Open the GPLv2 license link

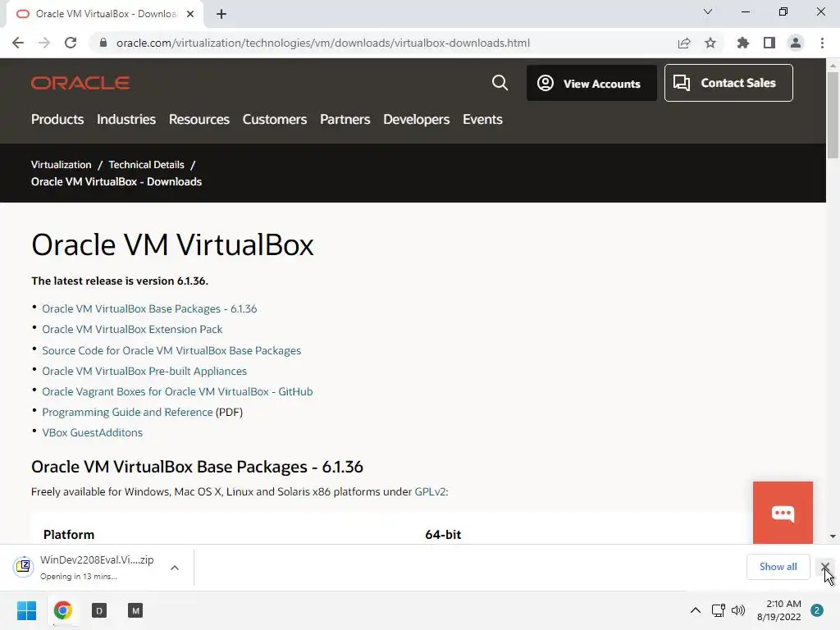[430, 492]
